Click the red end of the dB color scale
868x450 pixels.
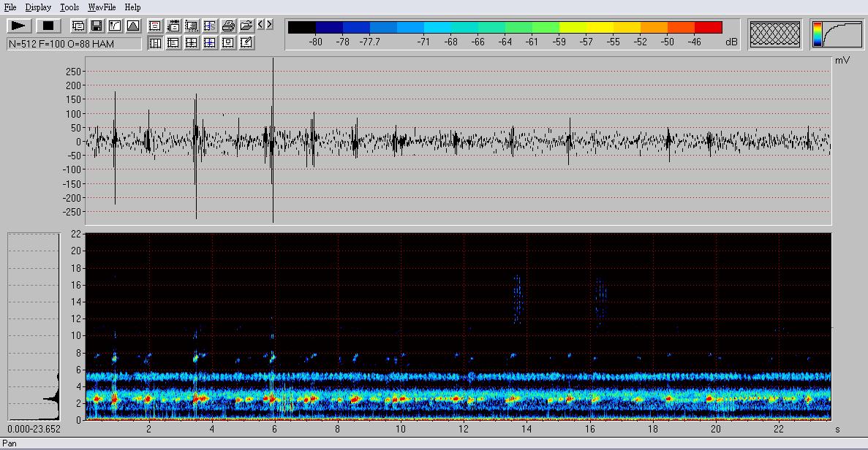708,28
